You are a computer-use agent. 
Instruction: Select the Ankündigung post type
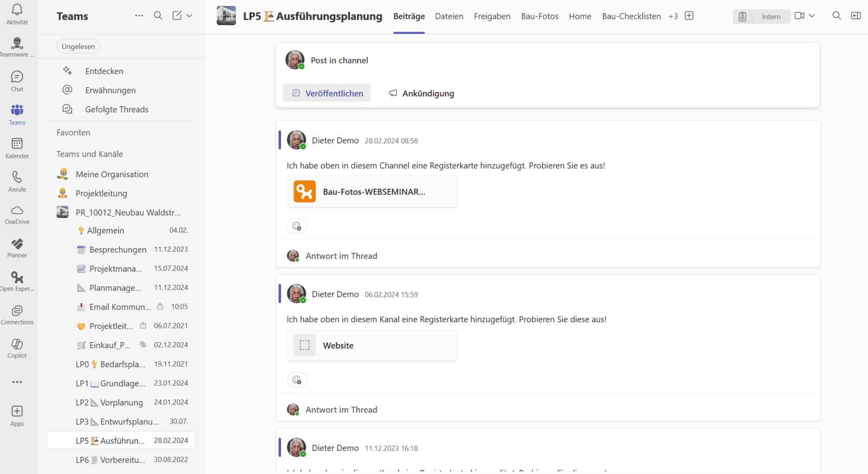pyautogui.click(x=422, y=93)
